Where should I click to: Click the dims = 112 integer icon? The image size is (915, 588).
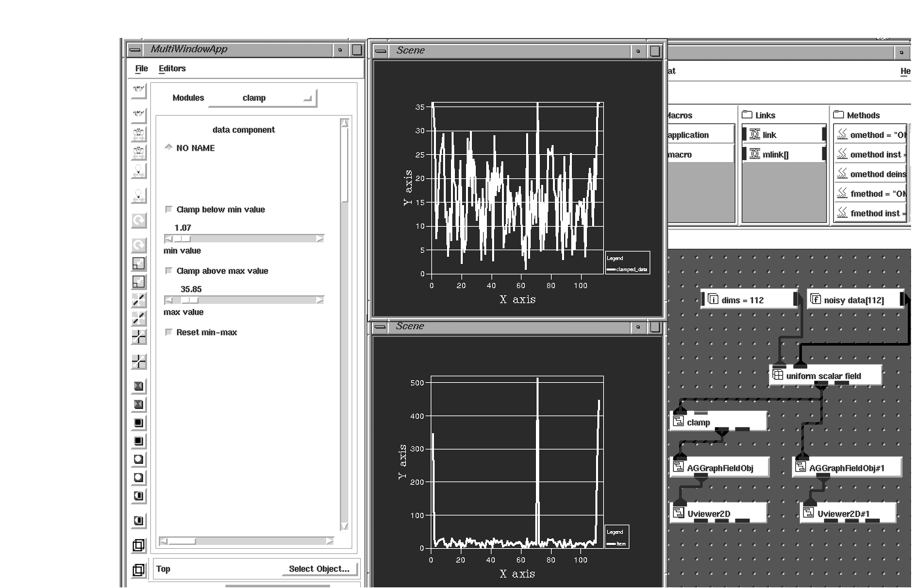click(x=713, y=300)
